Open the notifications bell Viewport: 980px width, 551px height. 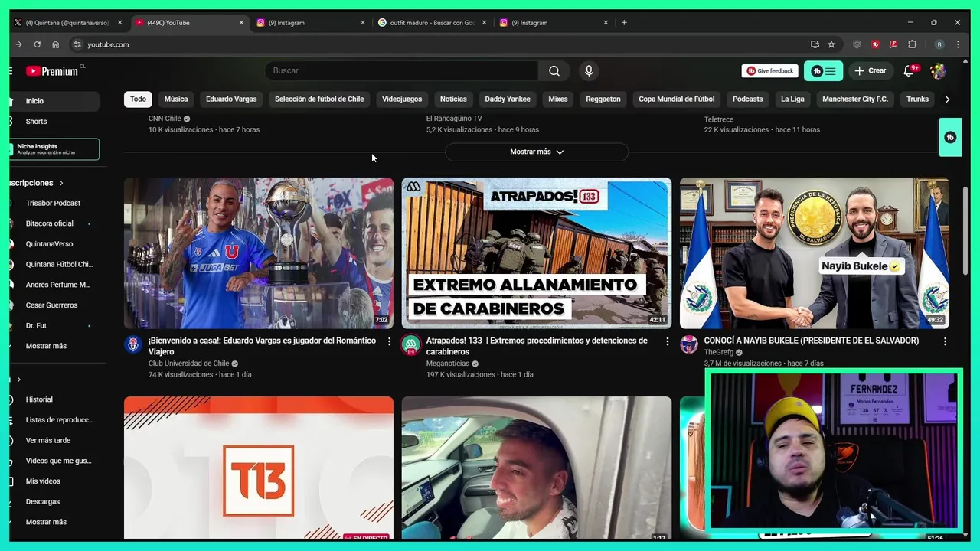(909, 70)
